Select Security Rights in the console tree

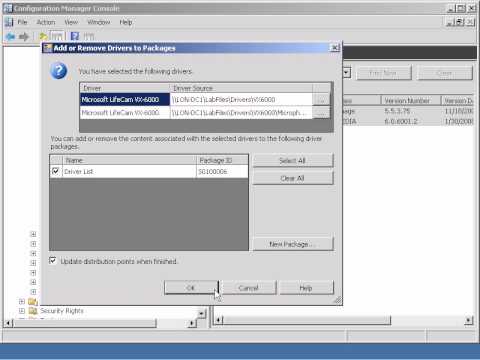[x=62, y=311]
